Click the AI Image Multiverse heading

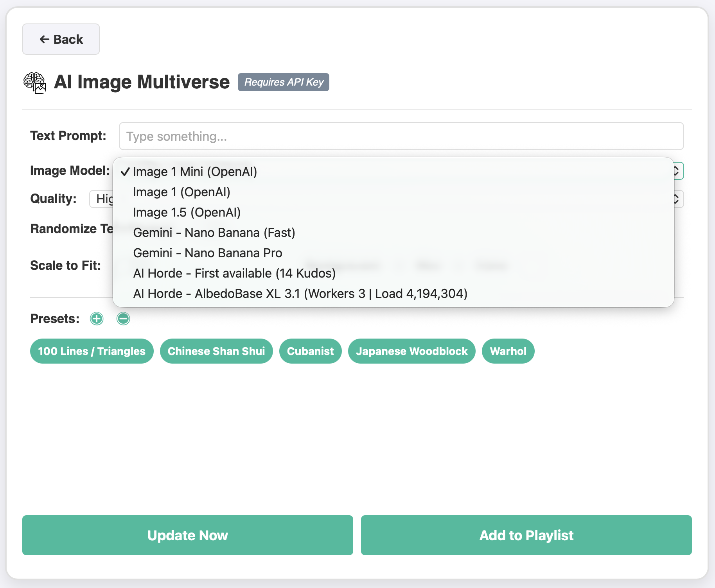tap(142, 82)
